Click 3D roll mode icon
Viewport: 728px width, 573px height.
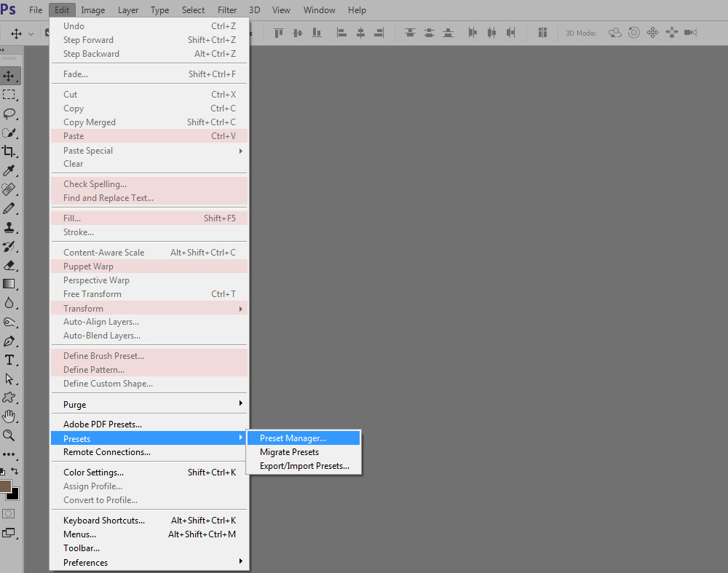[x=634, y=33]
